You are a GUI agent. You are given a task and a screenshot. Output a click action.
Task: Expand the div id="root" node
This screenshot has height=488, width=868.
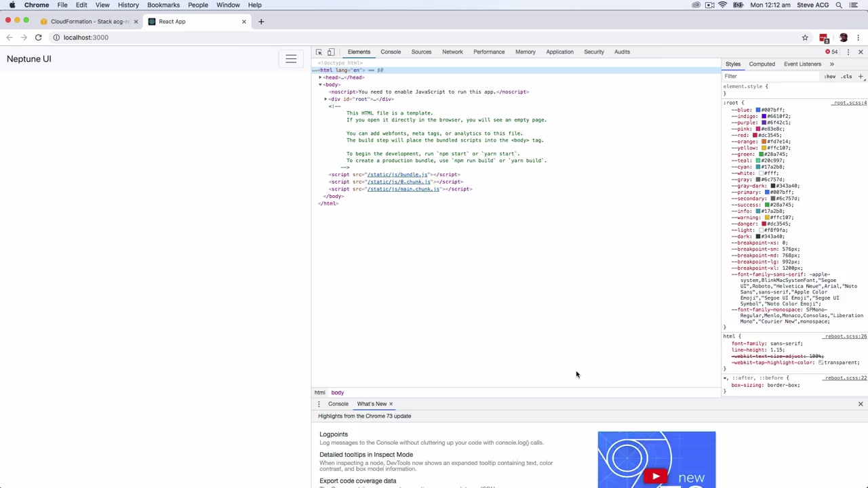pos(325,99)
